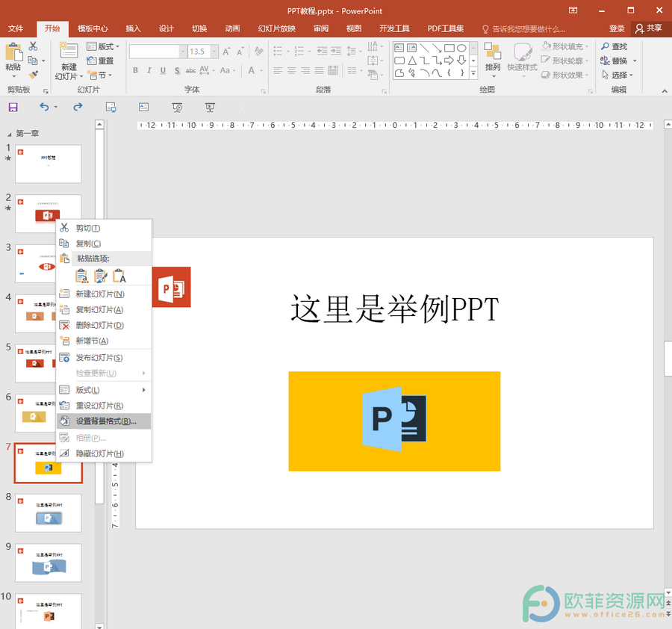Click the Redo arrow icon
The image size is (672, 629).
[78, 107]
